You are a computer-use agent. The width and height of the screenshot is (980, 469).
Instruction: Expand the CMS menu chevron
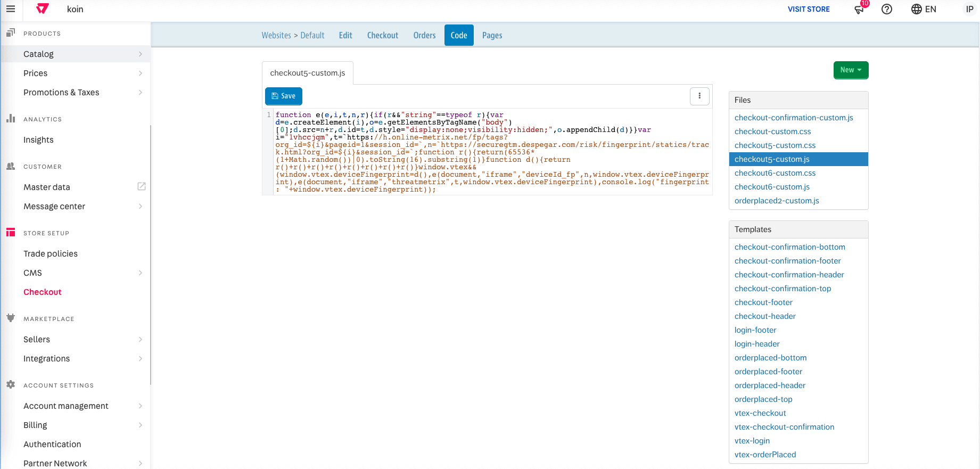(141, 273)
